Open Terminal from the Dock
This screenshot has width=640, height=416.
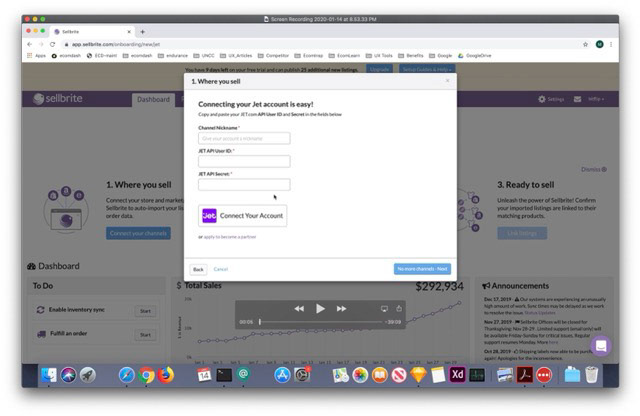(x=224, y=375)
